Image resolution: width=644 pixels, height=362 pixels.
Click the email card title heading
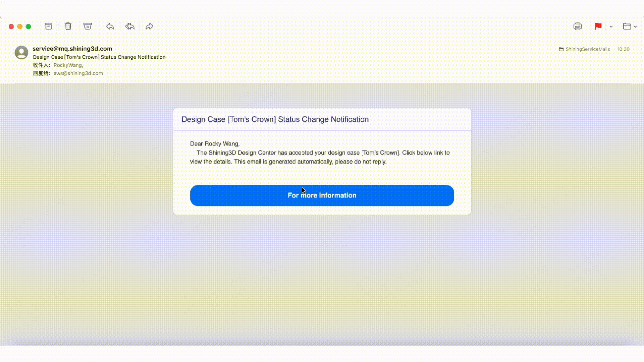click(275, 119)
